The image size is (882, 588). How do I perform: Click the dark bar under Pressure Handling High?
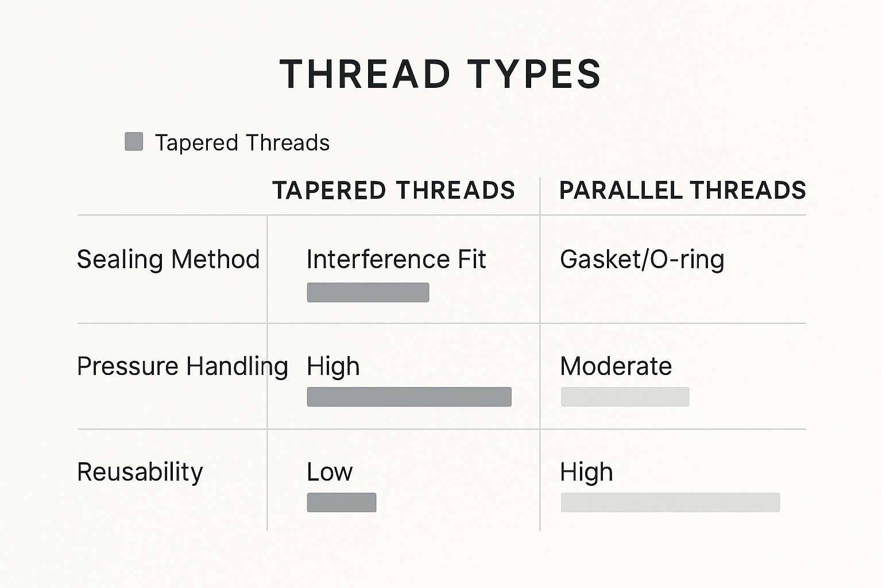(x=409, y=397)
